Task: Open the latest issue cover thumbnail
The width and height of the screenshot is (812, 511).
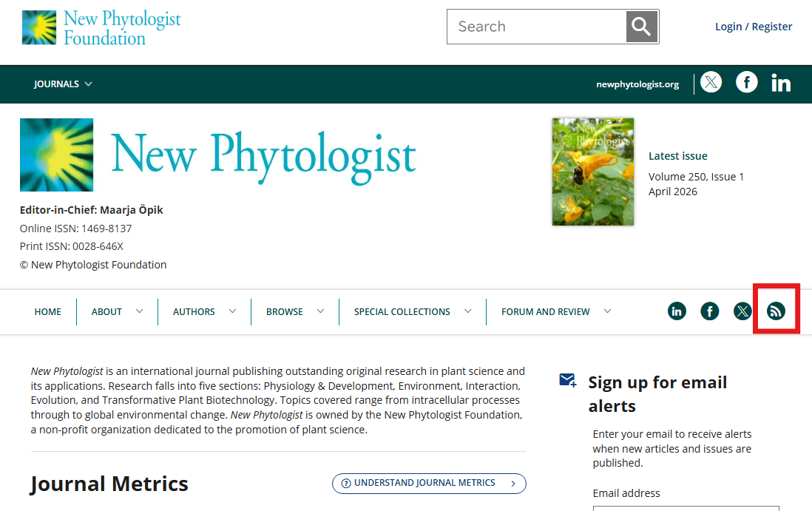Action: pos(592,172)
